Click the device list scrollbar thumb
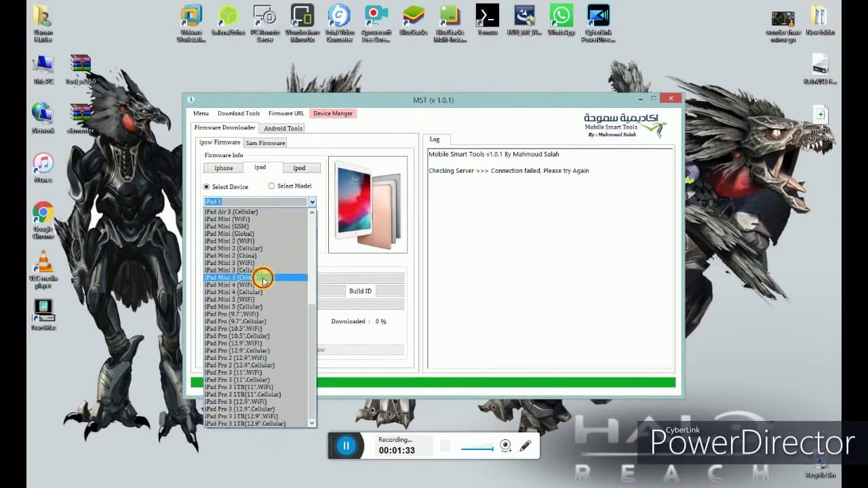This screenshot has width=868, height=488. click(312, 261)
